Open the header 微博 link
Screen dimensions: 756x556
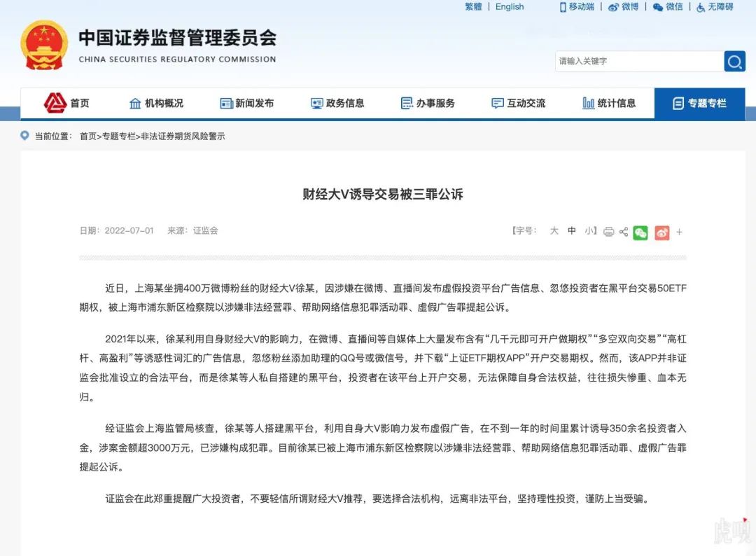[x=623, y=7]
